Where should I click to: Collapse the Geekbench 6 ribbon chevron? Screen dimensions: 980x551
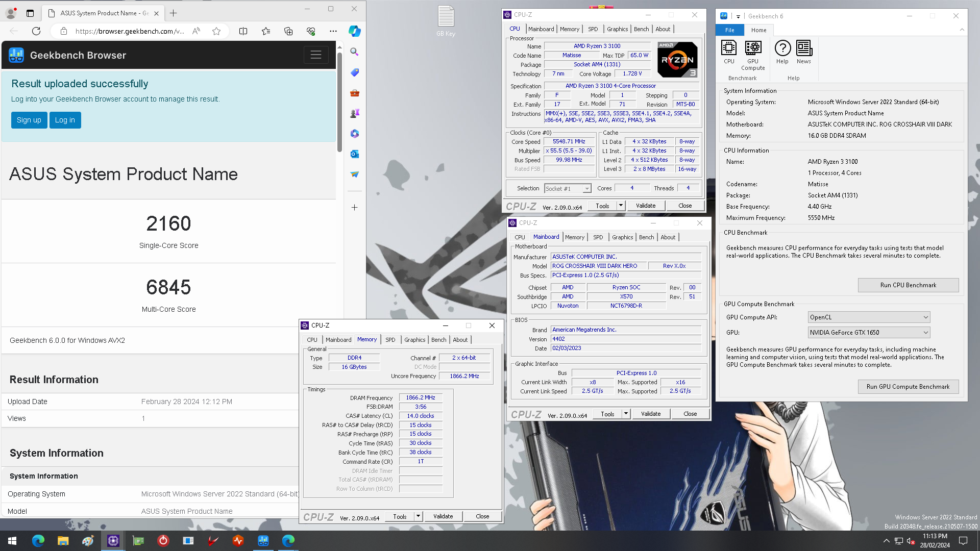pyautogui.click(x=962, y=30)
